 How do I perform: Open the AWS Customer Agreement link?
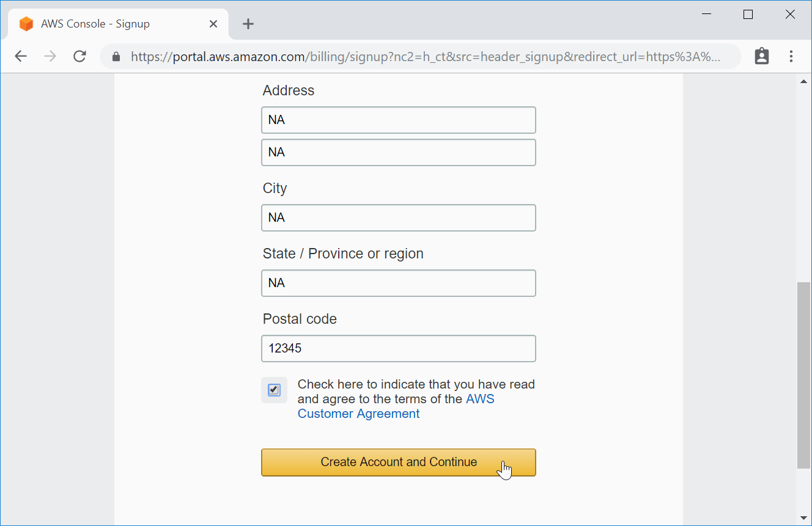pos(396,406)
